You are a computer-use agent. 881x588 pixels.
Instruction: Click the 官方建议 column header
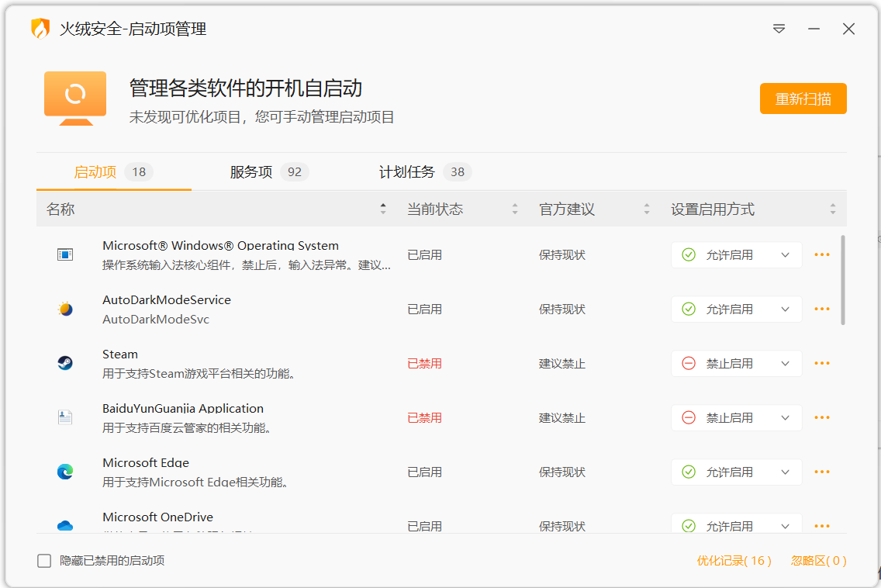tap(566, 209)
